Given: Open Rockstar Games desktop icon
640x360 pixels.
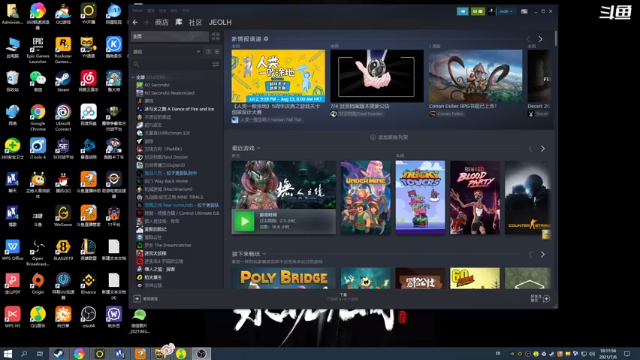Looking at the screenshot, I should coord(63,50).
